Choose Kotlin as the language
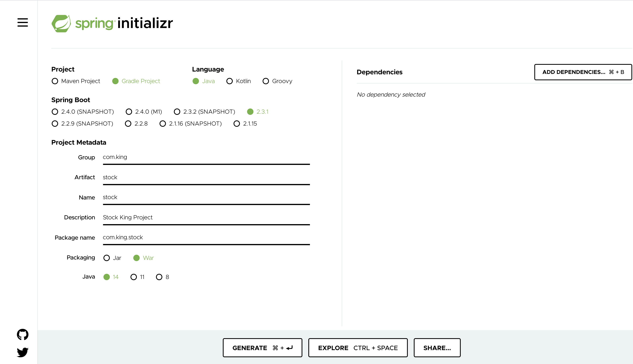Viewport: 633px width, 364px height. click(x=229, y=81)
